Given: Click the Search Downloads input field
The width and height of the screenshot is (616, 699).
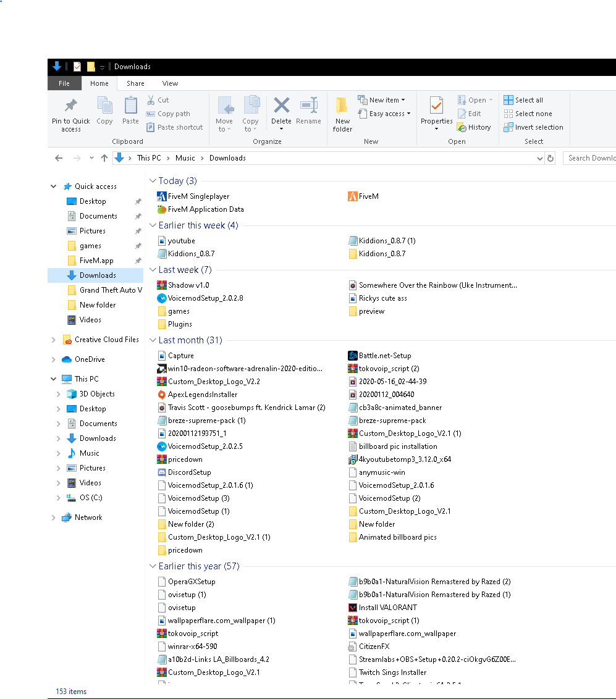Looking at the screenshot, I should [590, 158].
